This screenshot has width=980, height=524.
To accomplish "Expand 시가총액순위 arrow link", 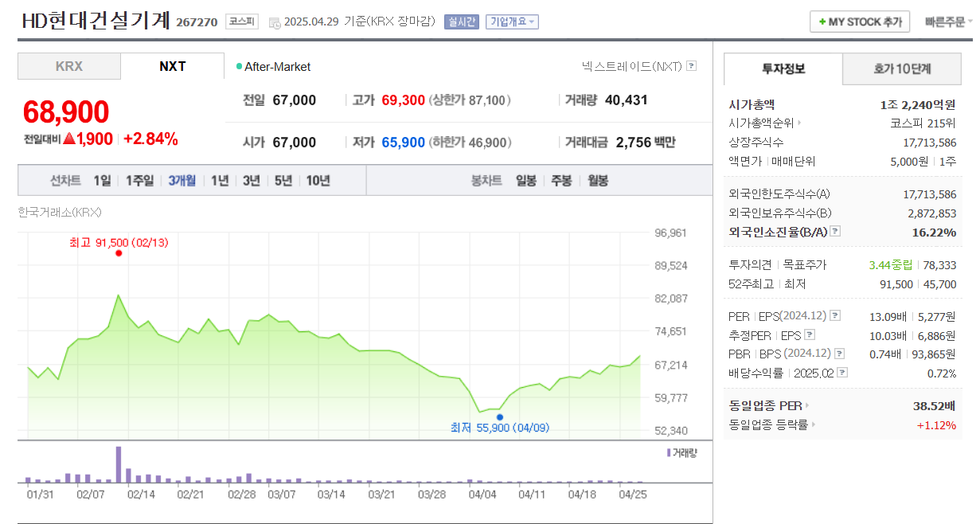I will (798, 123).
